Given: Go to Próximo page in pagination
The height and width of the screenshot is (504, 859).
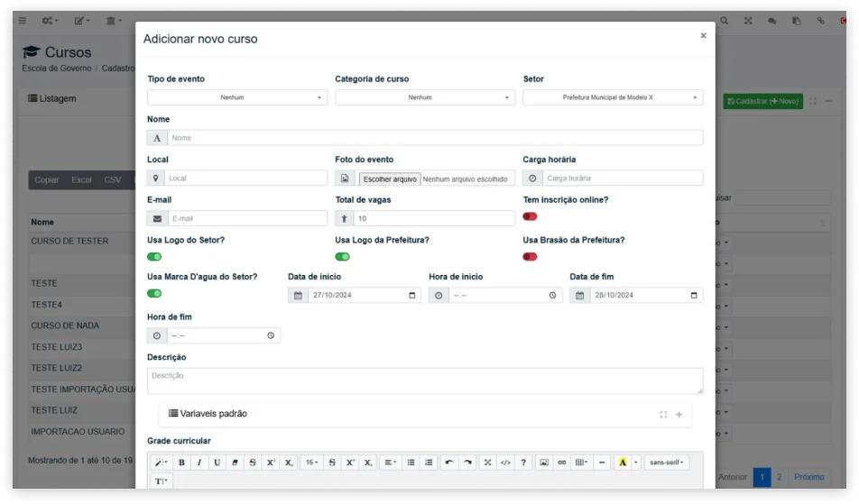Looking at the screenshot, I should [809, 477].
